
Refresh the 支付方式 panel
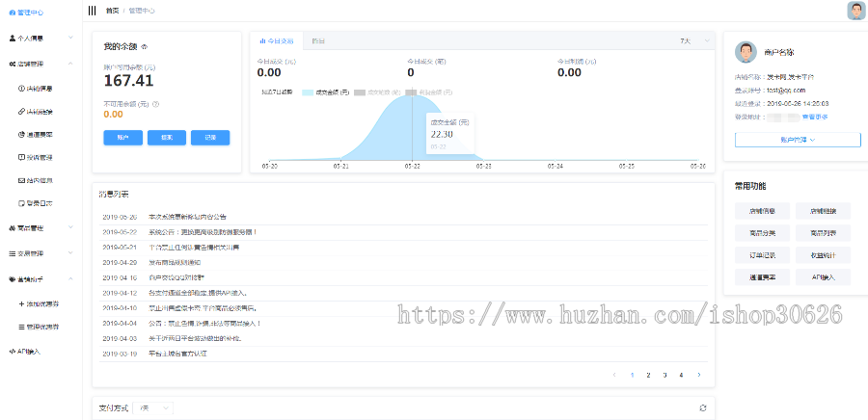pos(702,407)
